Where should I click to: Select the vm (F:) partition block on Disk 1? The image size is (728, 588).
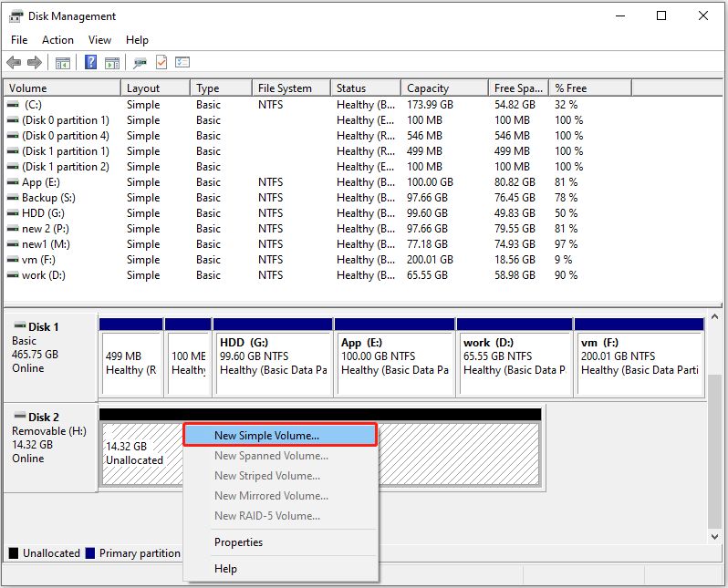point(640,357)
